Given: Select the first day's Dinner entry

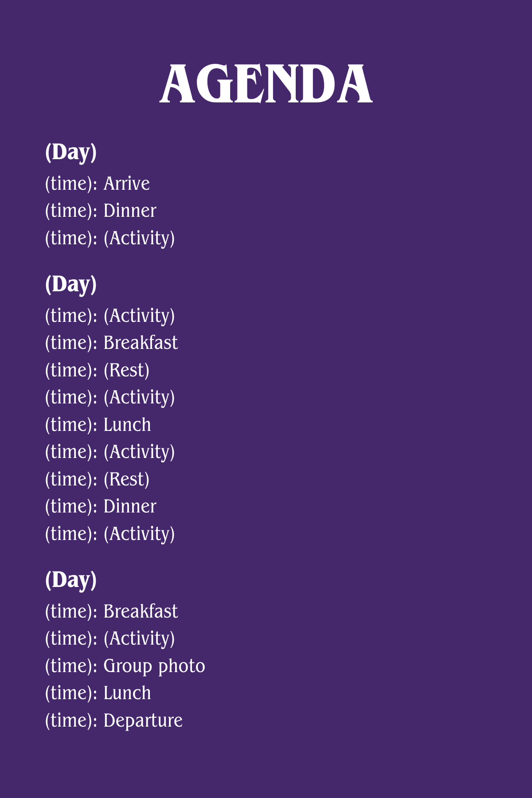Looking at the screenshot, I should [101, 211].
